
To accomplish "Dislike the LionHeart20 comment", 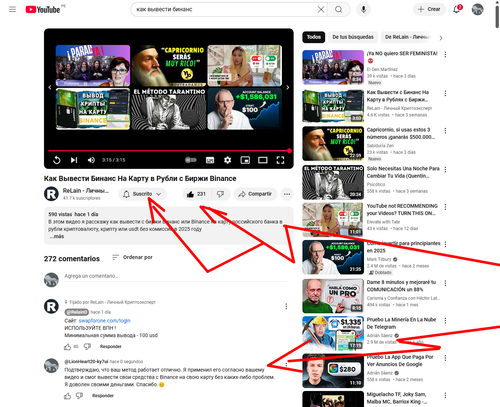I will click(79, 396).
